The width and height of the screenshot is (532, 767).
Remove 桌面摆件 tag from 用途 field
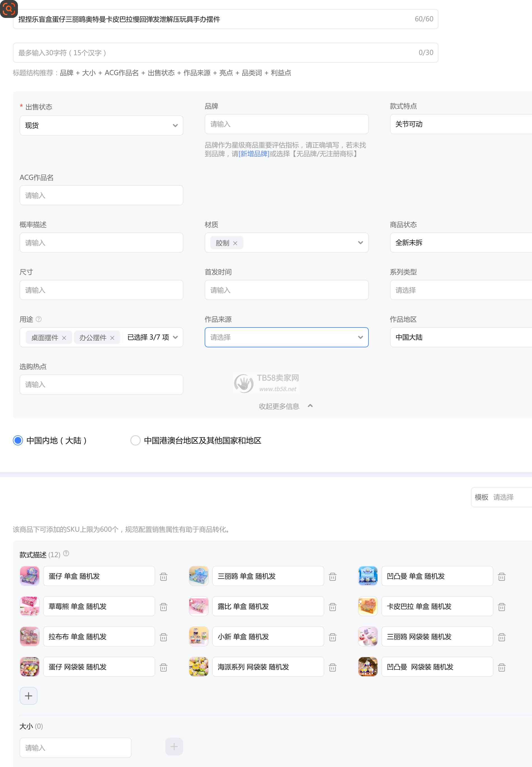tap(64, 338)
